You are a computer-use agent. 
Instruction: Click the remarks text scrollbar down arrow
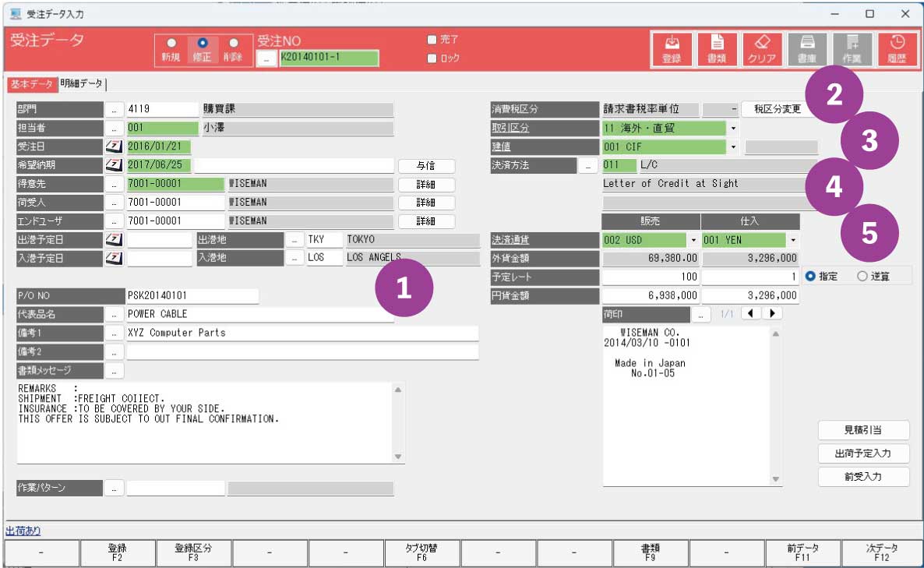coord(398,457)
